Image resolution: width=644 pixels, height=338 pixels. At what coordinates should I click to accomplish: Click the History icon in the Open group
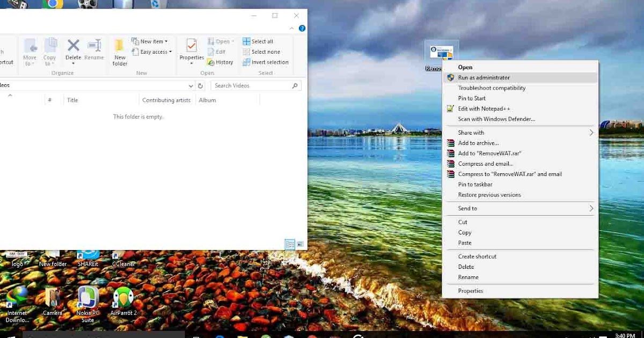[x=221, y=62]
